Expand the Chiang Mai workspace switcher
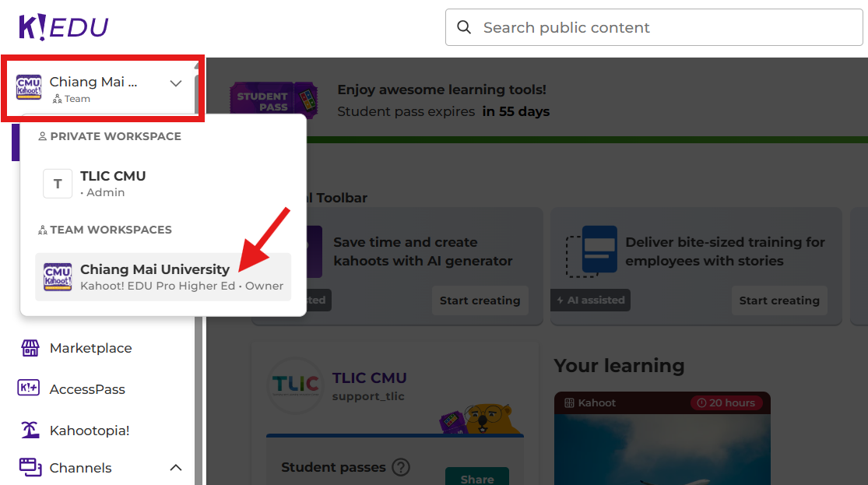 [x=176, y=83]
